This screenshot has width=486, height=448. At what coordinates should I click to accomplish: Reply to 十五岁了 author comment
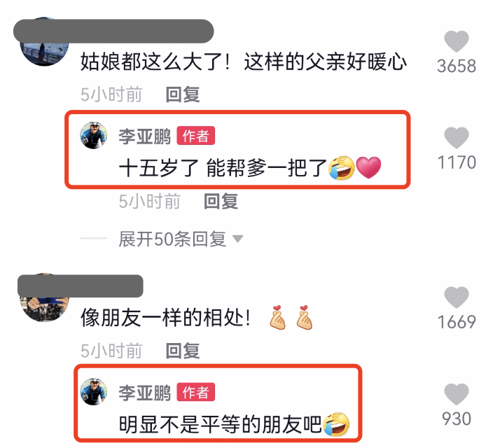221,202
